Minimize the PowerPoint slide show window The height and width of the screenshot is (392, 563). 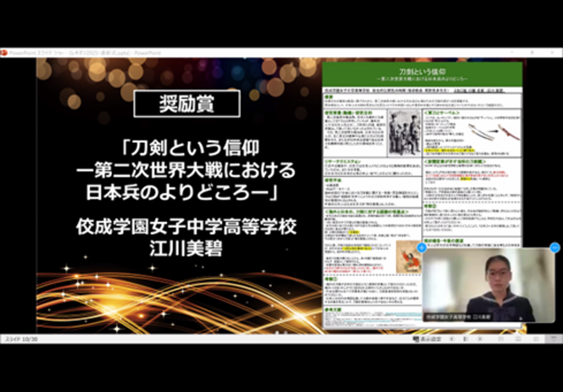[512, 52]
